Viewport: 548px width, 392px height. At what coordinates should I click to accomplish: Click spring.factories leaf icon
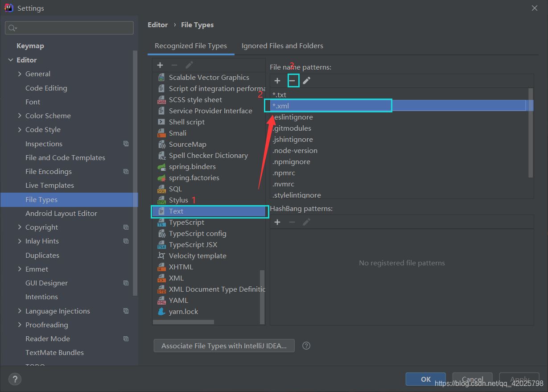161,178
